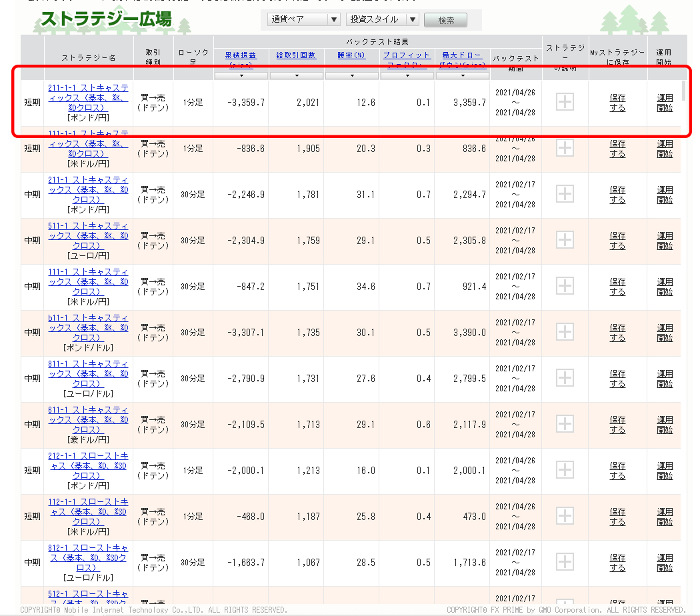
Task: Sort by 総取引回数 column header
Action: [296, 55]
